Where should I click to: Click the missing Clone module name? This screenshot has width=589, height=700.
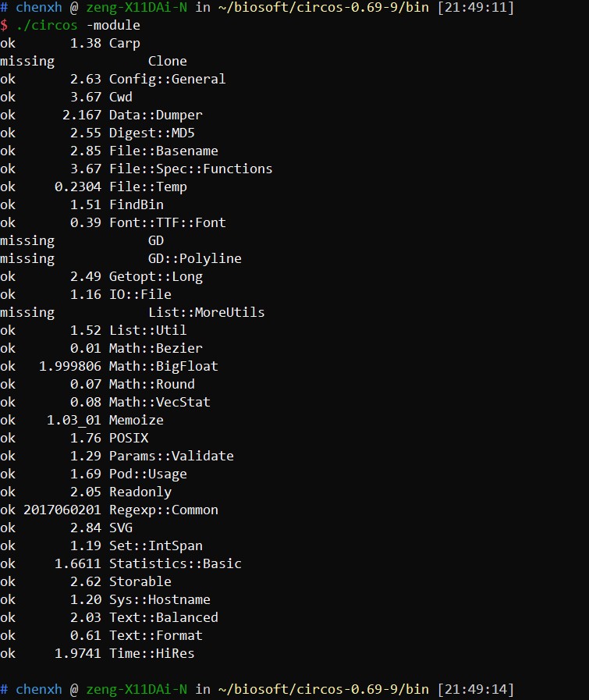point(167,61)
